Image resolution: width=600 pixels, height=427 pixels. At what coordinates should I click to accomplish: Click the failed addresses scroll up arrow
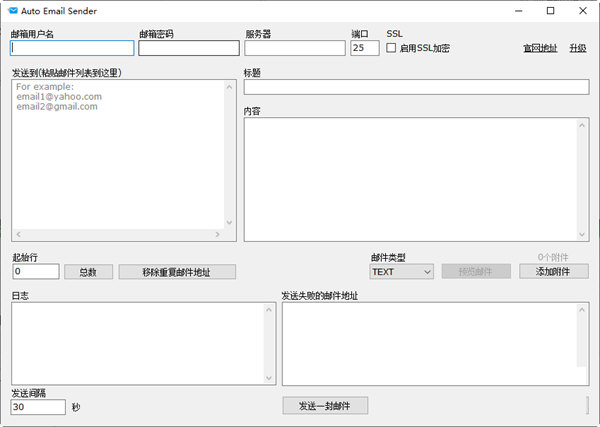tap(582, 310)
